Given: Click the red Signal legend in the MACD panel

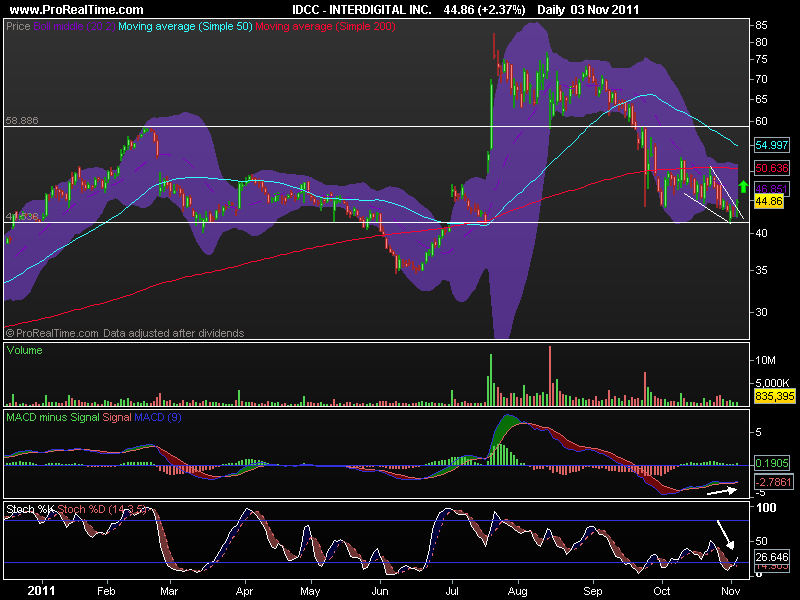Looking at the screenshot, I should (117, 417).
